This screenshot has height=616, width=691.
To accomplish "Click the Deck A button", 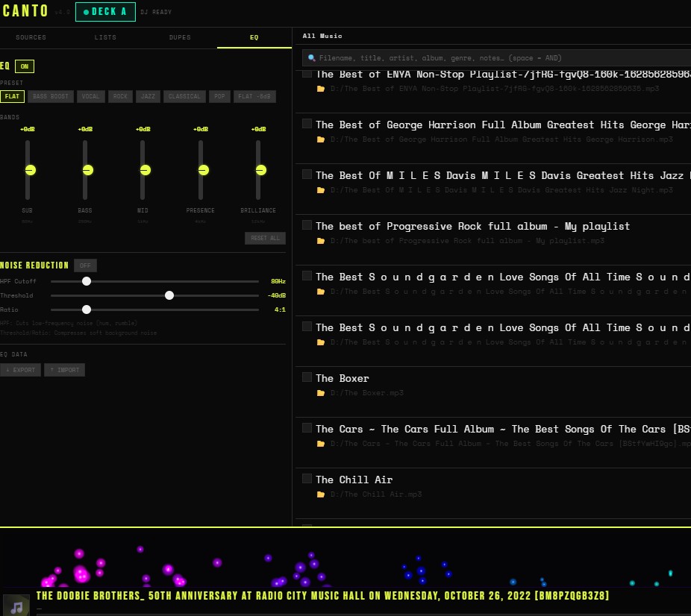I will tap(105, 12).
